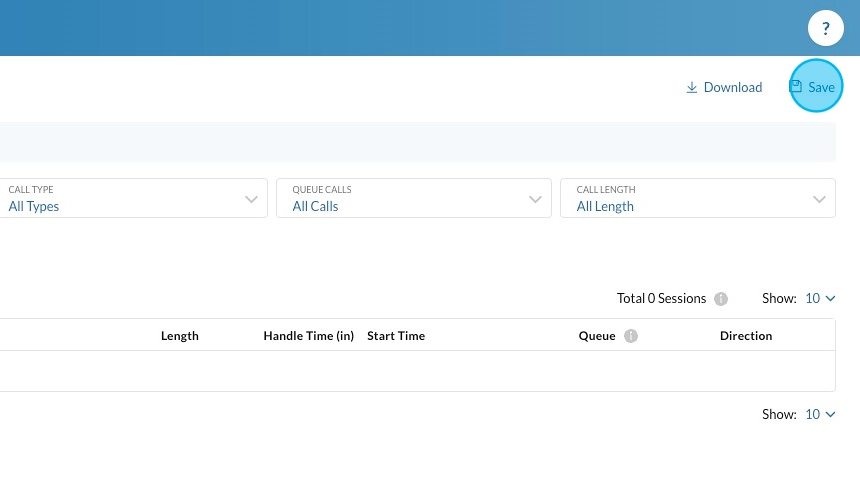Click the Queue column header text

click(x=597, y=336)
